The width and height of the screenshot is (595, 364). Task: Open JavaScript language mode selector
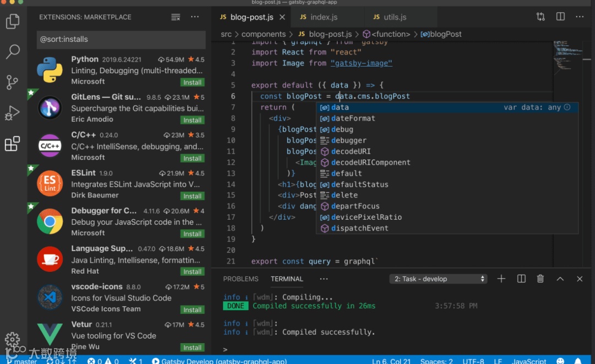528,361
